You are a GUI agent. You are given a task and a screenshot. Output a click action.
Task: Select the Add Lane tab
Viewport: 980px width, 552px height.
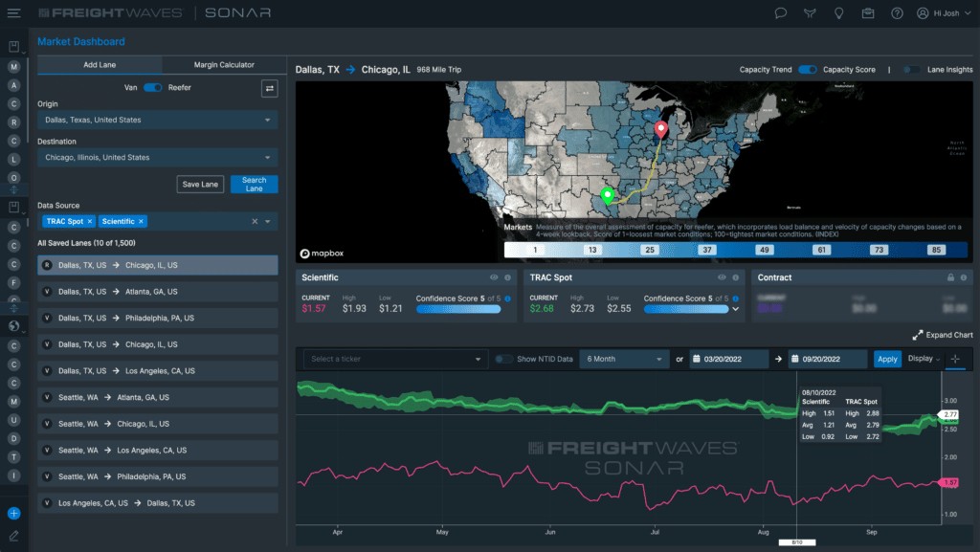click(x=99, y=64)
